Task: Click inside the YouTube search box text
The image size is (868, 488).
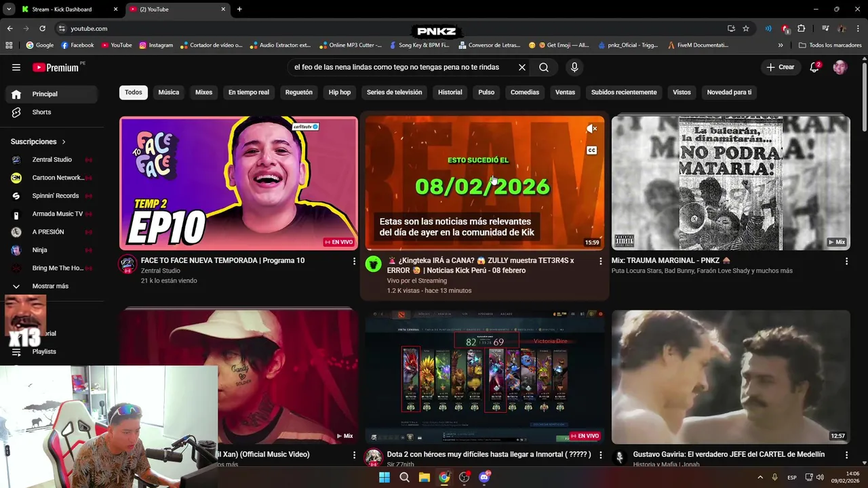Action: point(397,67)
